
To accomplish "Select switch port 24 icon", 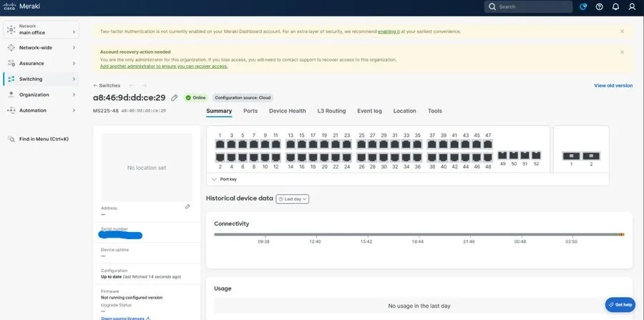I will 347,157.
